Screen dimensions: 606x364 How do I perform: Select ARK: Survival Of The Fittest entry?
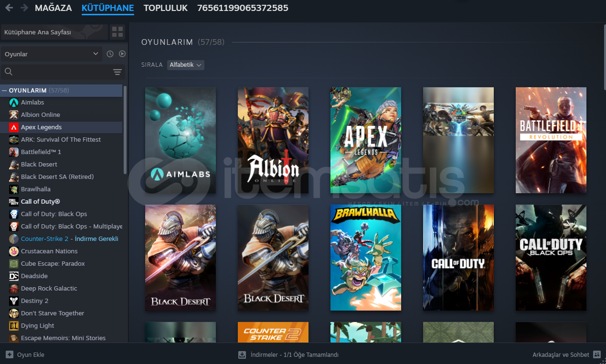coord(62,140)
